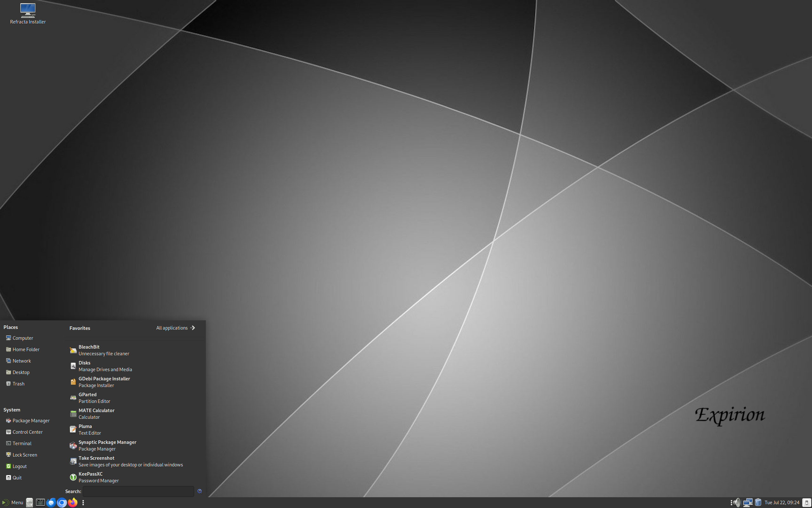Select Logout under System
Image resolution: width=812 pixels, height=508 pixels.
pyautogui.click(x=16, y=466)
